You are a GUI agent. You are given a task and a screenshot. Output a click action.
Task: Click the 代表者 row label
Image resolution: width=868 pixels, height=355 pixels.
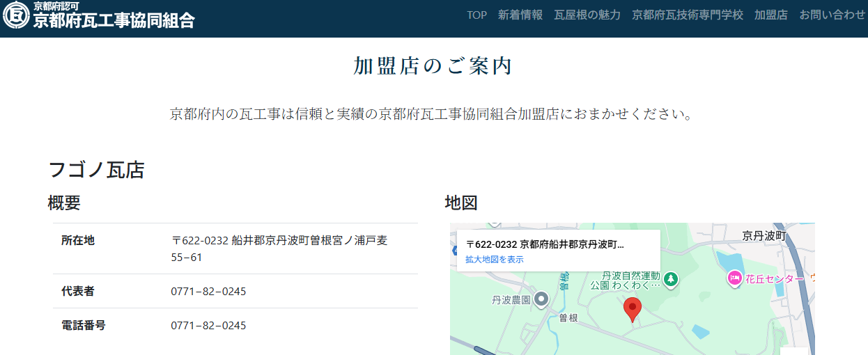tap(78, 292)
